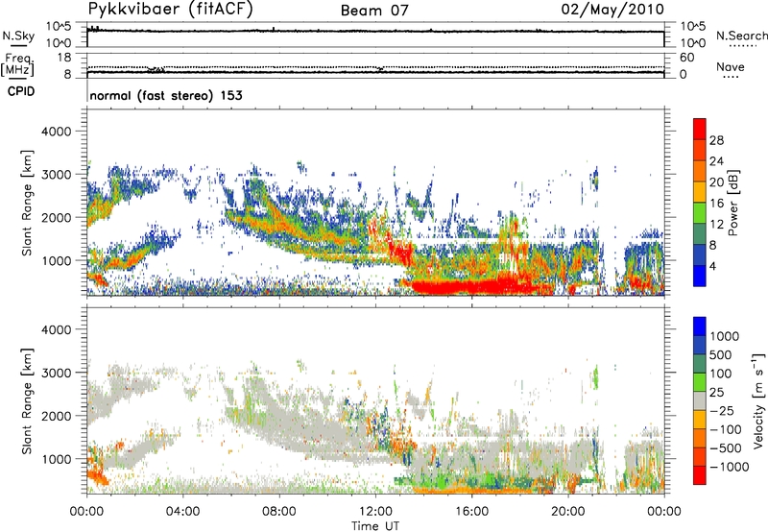The image size is (768, 532).
Task: Click the 04:00 time axis label
Action: point(182,511)
